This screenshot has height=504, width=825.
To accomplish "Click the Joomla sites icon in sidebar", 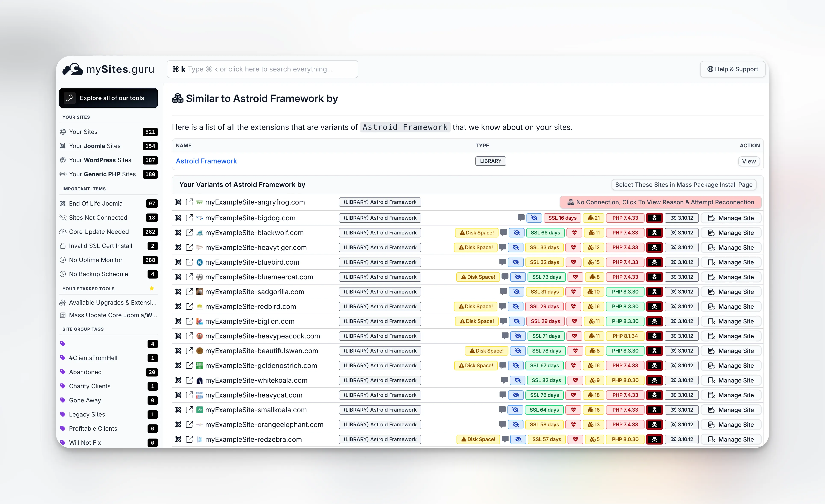I will click(63, 146).
